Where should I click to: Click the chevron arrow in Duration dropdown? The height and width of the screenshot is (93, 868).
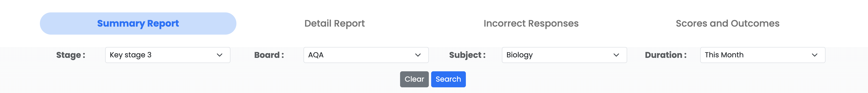coord(814,55)
